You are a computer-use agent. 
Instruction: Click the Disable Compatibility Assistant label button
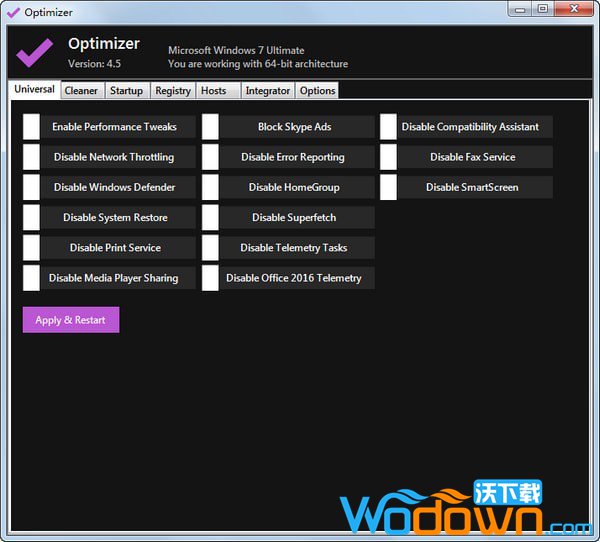pos(476,127)
